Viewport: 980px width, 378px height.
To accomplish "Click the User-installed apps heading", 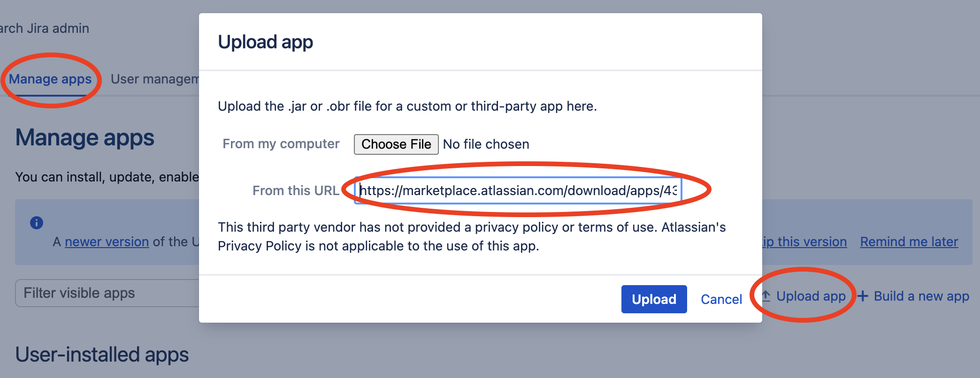I will (x=102, y=355).
